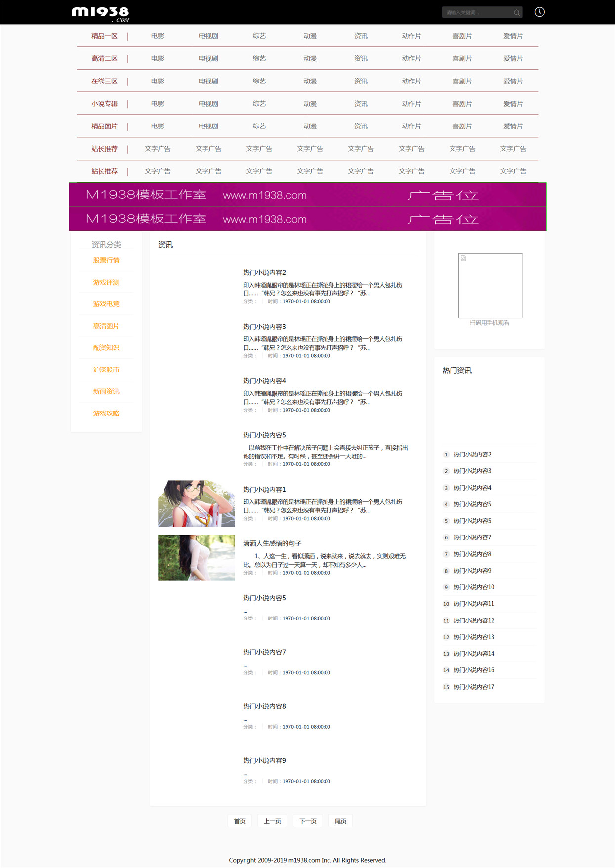Click 精品一区 section label
This screenshot has height=868, width=615.
[104, 36]
